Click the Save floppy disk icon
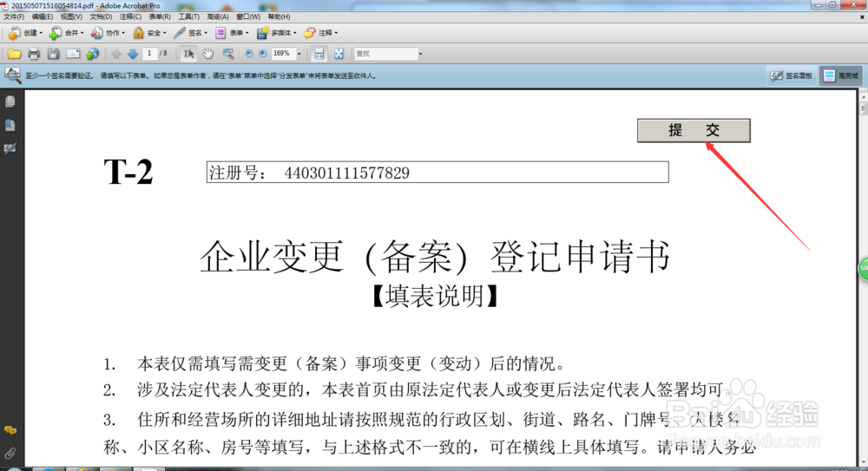Image resolution: width=868 pixels, height=471 pixels. [53, 54]
